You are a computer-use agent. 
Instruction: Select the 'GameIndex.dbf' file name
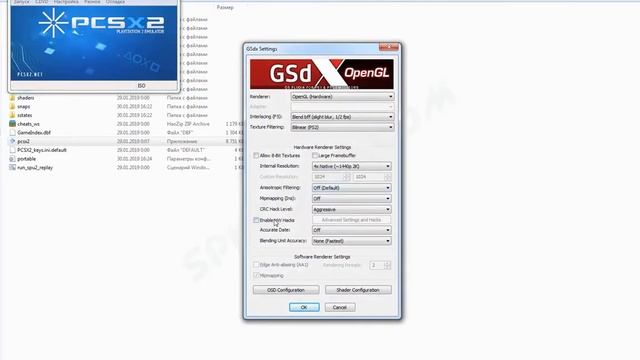click(x=34, y=133)
